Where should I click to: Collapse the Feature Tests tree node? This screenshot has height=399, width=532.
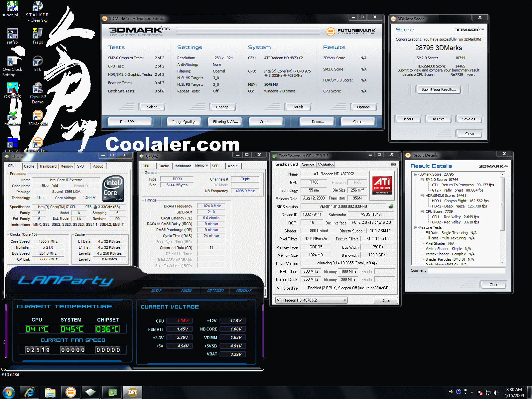tap(416, 227)
